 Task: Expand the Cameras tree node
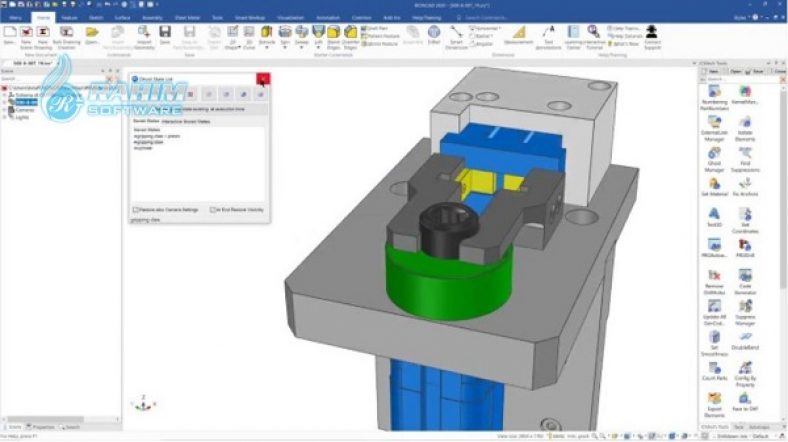click(5, 109)
